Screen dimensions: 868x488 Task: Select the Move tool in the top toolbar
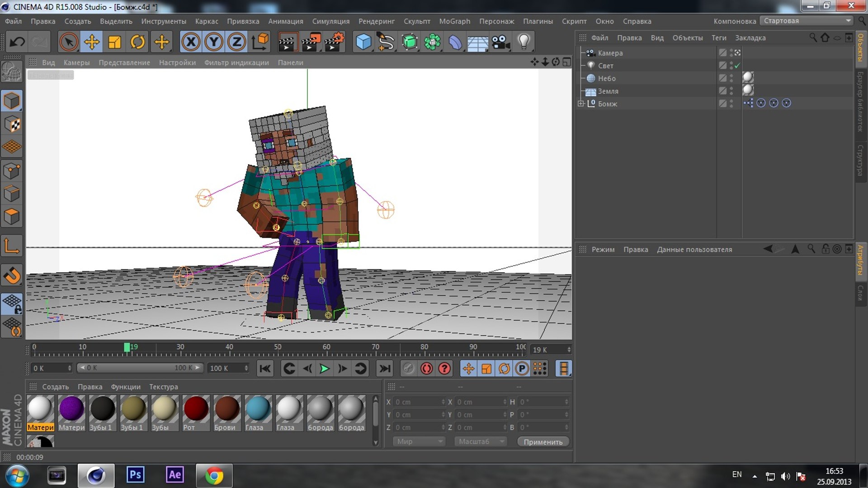(x=92, y=42)
